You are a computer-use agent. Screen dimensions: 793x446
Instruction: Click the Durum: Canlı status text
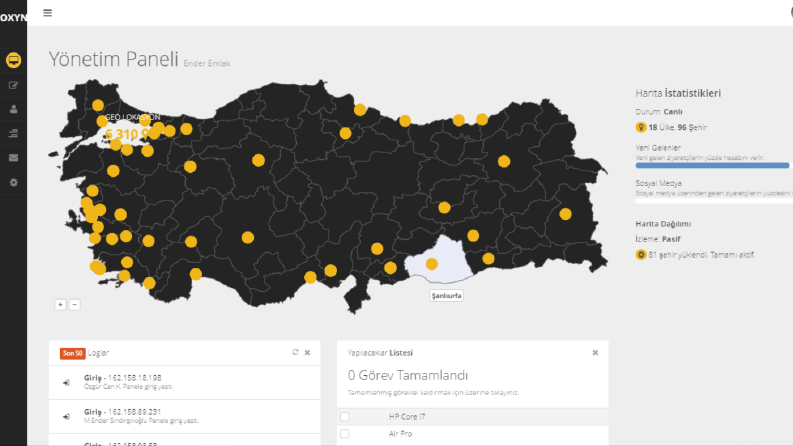[x=659, y=112]
